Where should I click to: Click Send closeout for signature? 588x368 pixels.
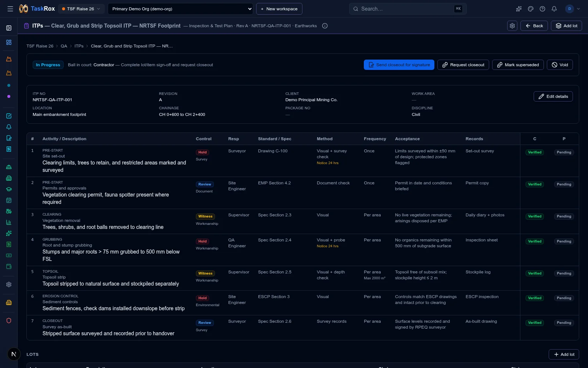tap(399, 65)
